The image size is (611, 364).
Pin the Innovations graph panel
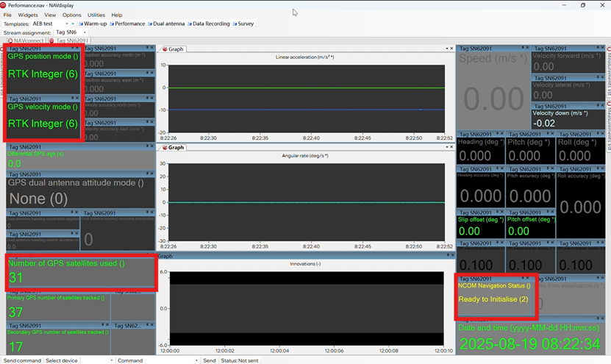click(x=448, y=255)
